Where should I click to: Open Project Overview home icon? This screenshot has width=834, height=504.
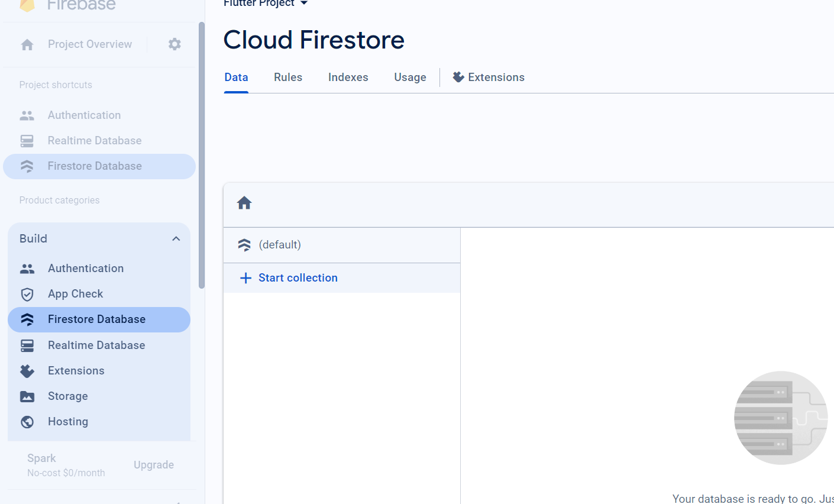tap(27, 44)
